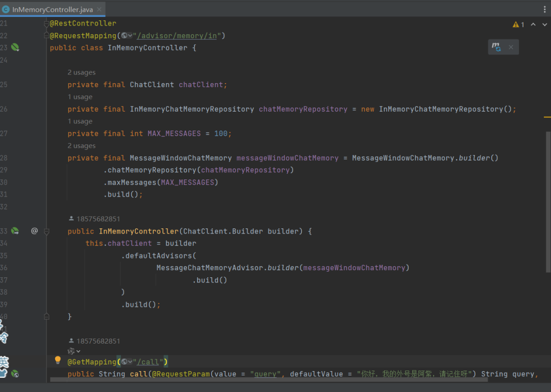Load Maven changes floating button
The image size is (551, 392).
click(496, 47)
